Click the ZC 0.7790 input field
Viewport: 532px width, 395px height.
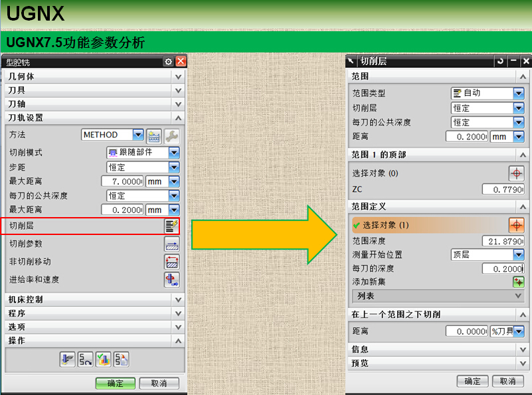click(503, 189)
